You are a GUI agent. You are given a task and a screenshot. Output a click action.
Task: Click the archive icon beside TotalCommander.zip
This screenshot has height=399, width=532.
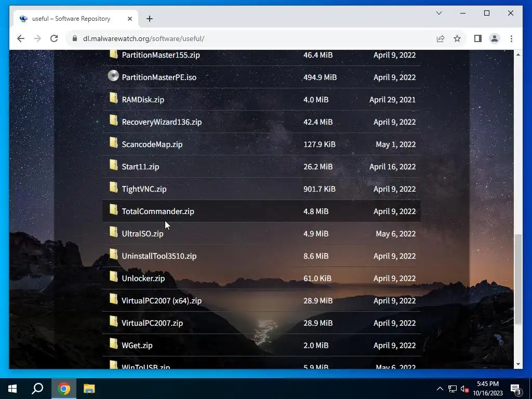click(114, 210)
